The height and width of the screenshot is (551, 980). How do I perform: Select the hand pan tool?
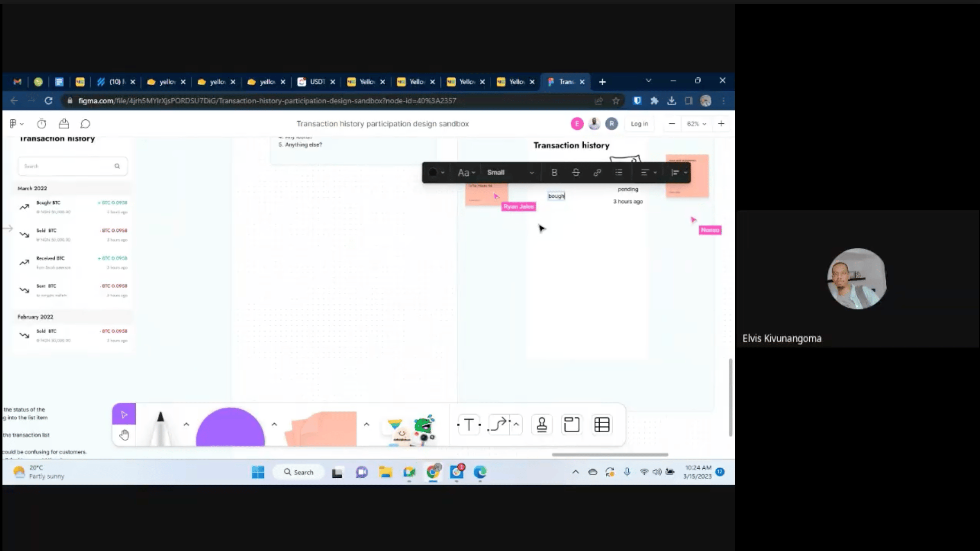click(x=124, y=435)
